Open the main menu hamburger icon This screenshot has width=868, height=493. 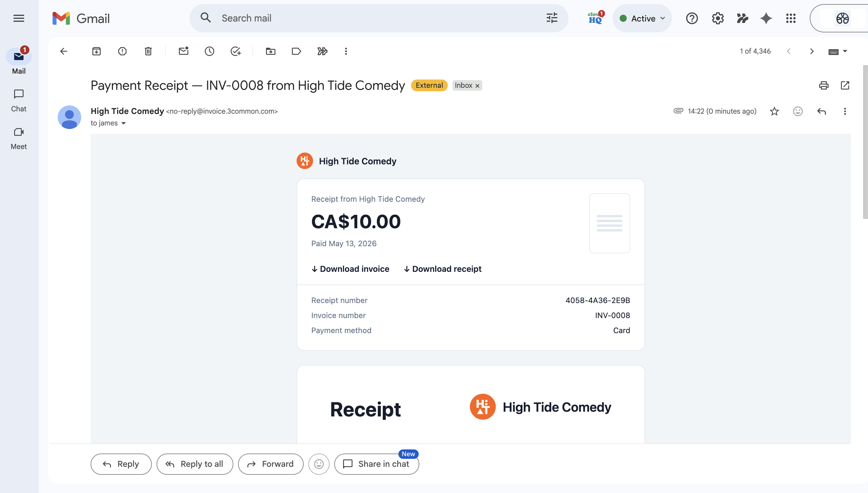coord(19,18)
